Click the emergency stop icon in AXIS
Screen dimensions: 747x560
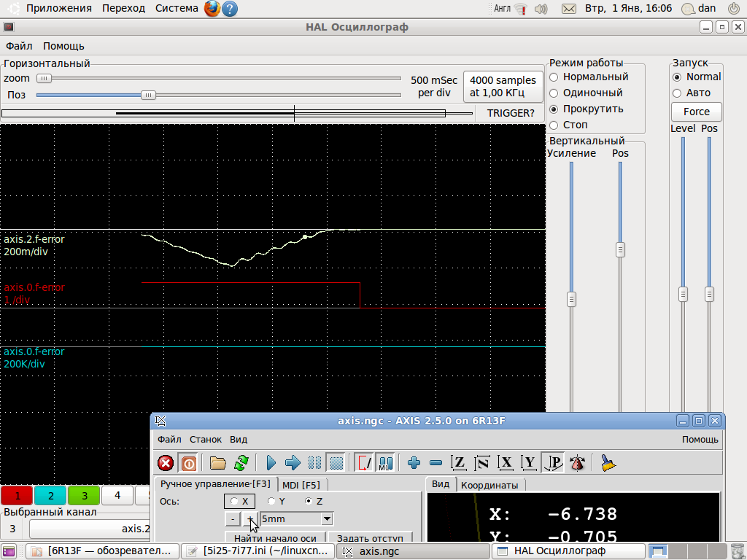coord(166,463)
